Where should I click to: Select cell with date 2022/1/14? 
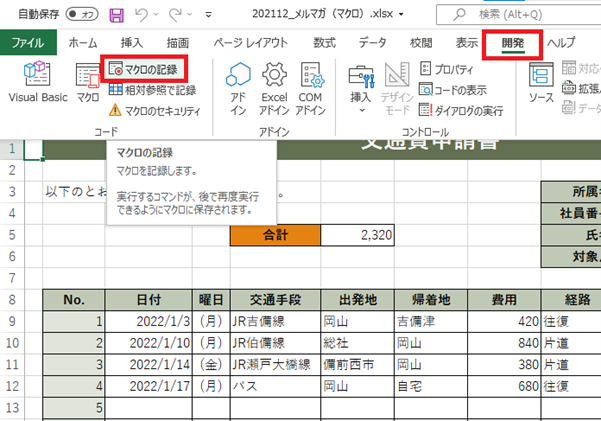click(x=148, y=365)
